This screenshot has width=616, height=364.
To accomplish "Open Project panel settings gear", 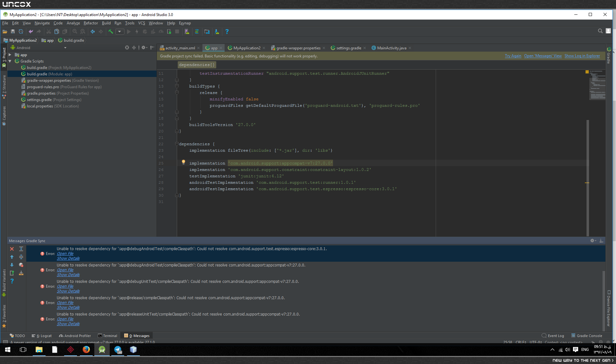I will [x=144, y=47].
